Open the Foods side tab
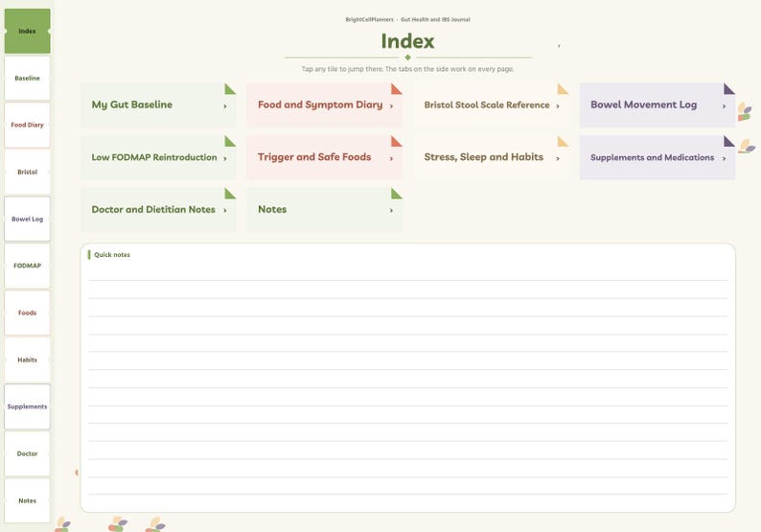Viewport: 761px width, 532px height. click(x=27, y=312)
